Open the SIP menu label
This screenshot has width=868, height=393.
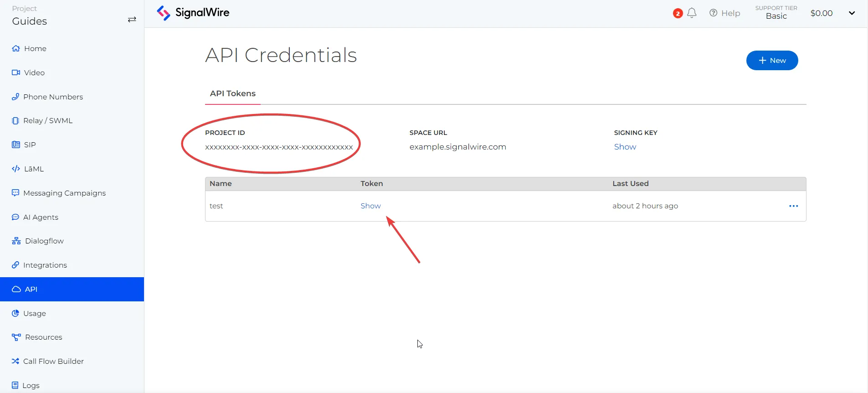[x=30, y=145]
